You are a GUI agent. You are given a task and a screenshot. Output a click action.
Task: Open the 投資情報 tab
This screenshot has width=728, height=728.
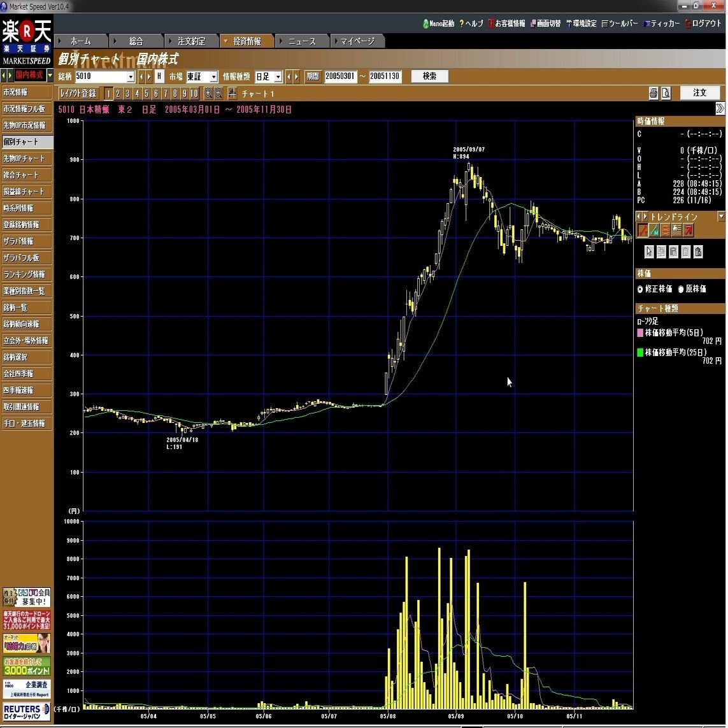point(246,41)
